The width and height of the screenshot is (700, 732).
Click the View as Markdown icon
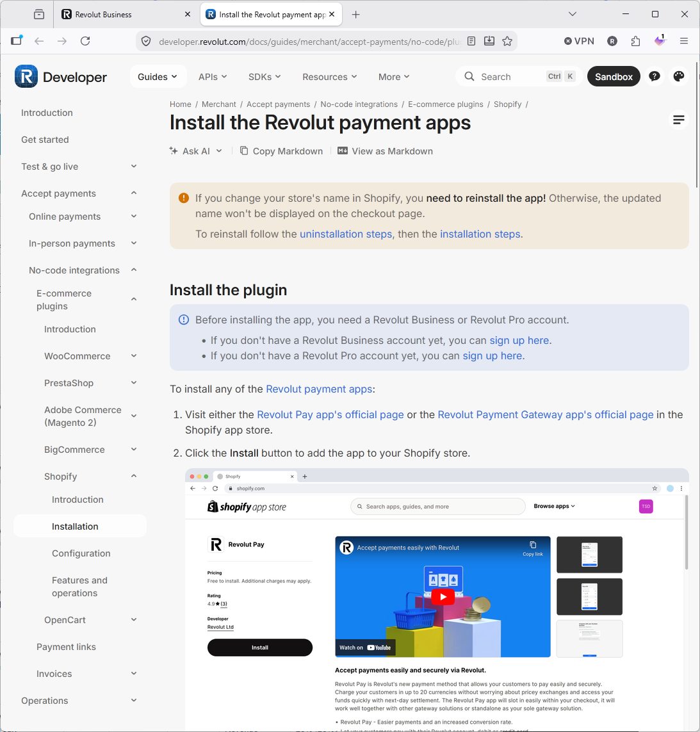click(343, 150)
